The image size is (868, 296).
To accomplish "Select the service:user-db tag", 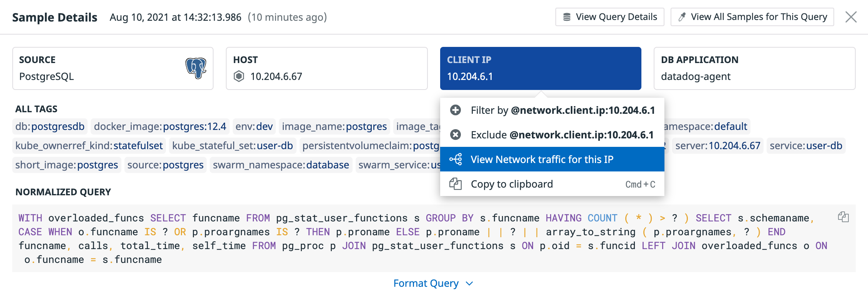I will [x=806, y=146].
